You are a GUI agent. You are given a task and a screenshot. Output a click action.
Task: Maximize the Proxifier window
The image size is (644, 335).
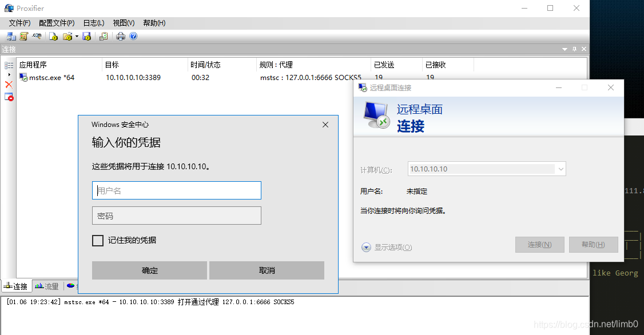(x=550, y=8)
